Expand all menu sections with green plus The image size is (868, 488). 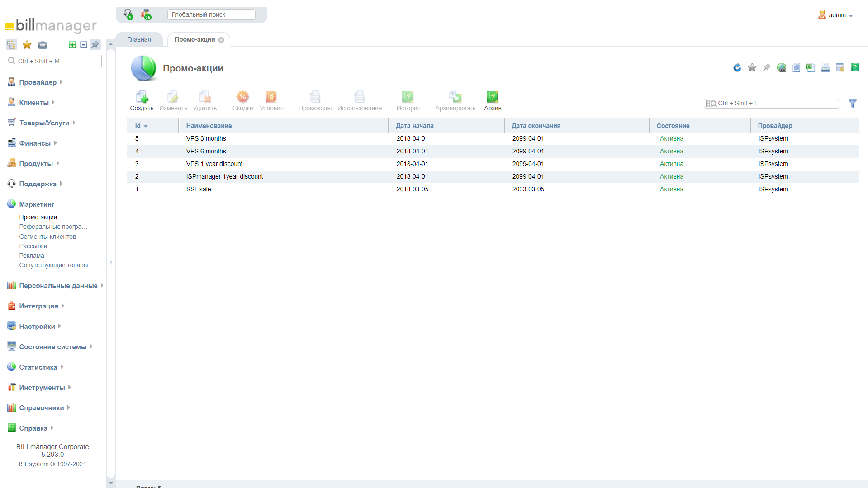coord(72,45)
